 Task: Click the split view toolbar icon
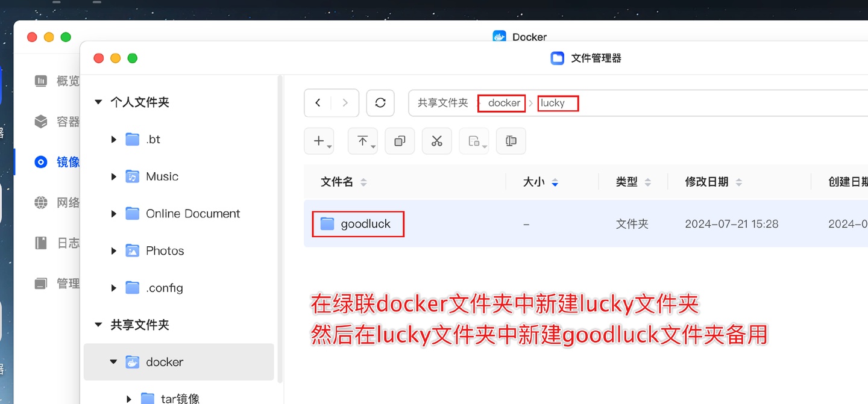[511, 140]
